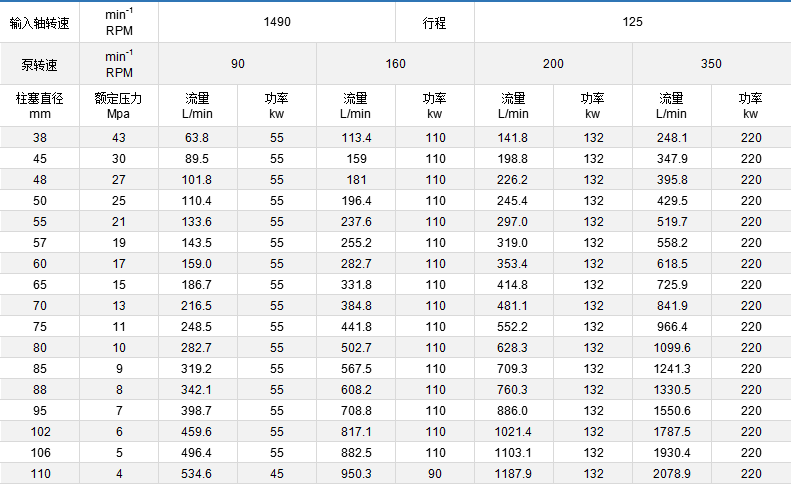Select the flow value 481.1 cell
This screenshot has width=793, height=486.
tap(513, 306)
